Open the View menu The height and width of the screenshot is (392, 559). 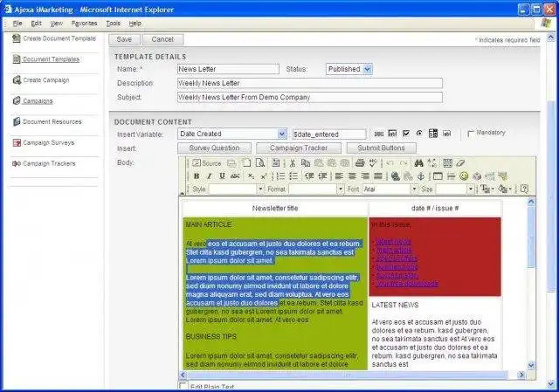coord(56,24)
